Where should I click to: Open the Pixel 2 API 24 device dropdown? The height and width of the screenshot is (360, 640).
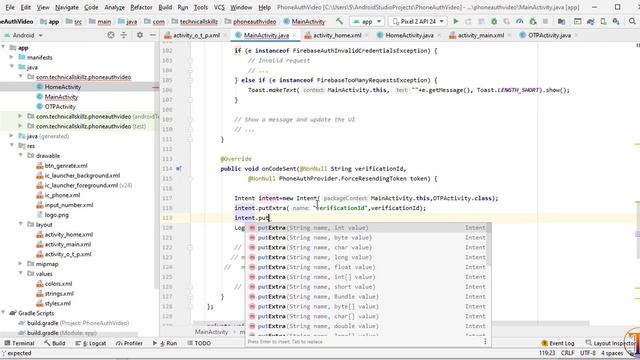click(x=417, y=21)
